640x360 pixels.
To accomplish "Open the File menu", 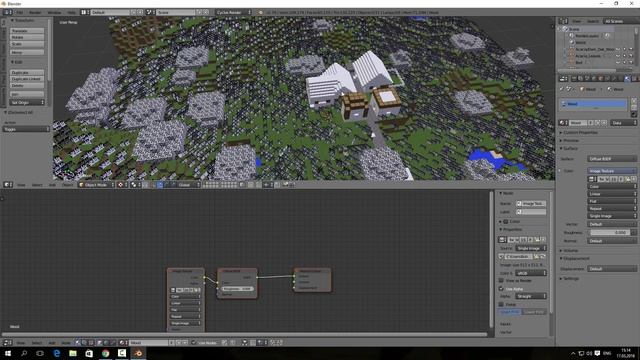I will click(19, 13).
